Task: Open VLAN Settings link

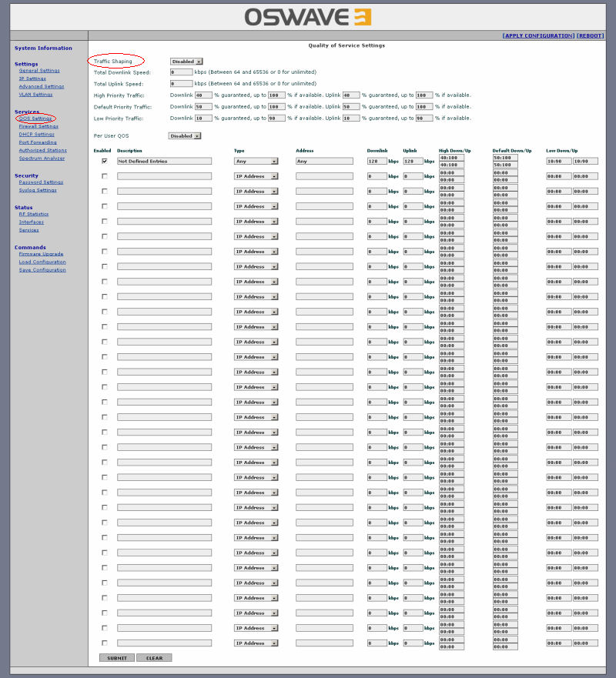Action: click(x=35, y=94)
